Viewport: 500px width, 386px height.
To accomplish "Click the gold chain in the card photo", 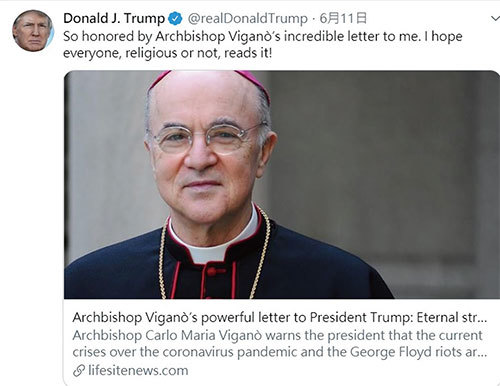I will [x=261, y=253].
